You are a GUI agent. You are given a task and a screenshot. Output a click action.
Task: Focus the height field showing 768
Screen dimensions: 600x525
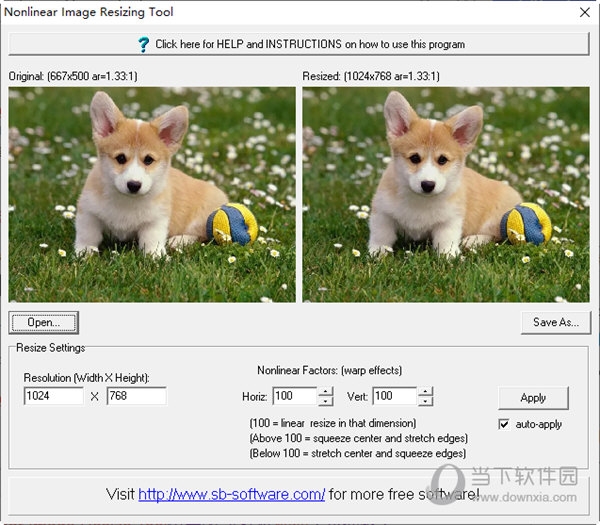(137, 396)
